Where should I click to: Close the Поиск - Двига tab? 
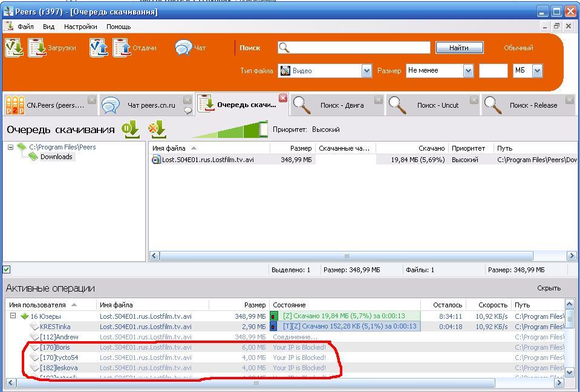pos(379,100)
